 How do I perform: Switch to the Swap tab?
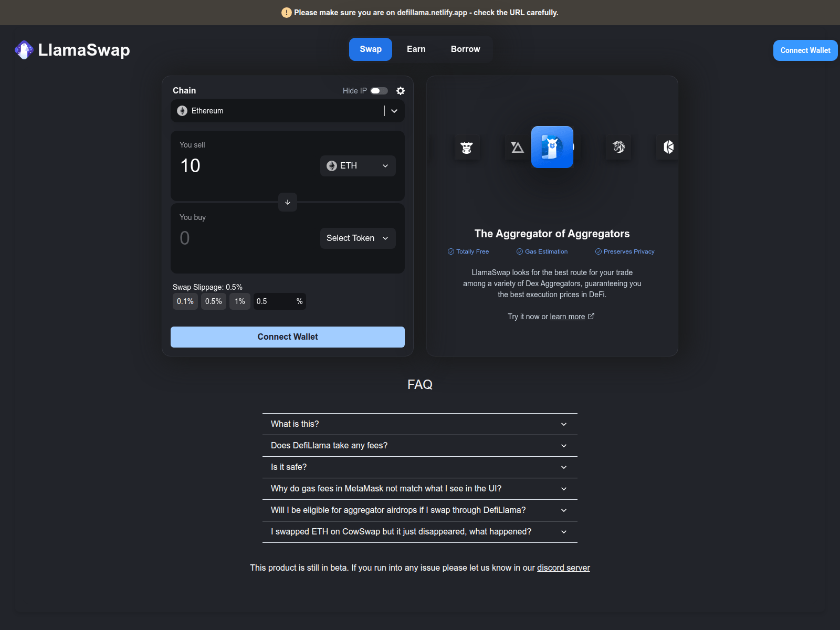(371, 49)
